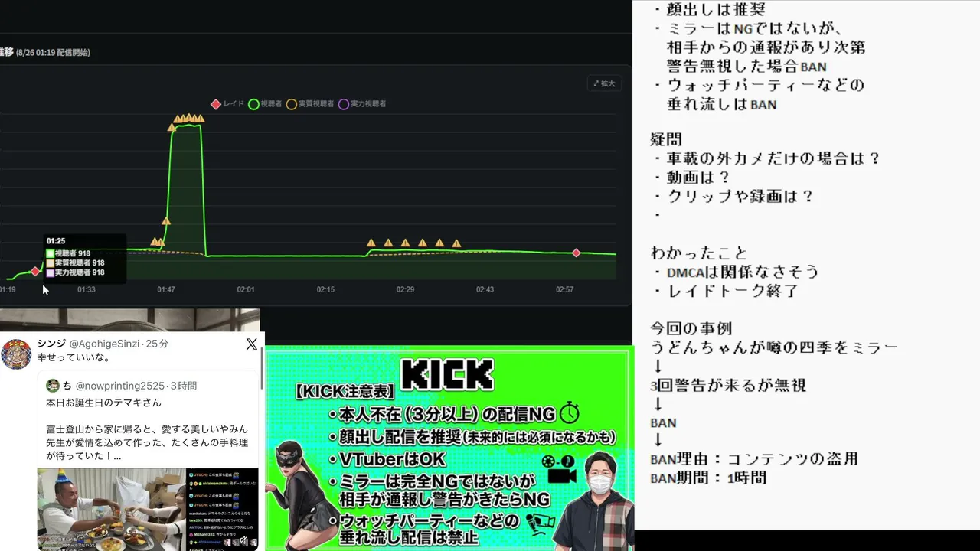Open the birthday party video thumbnail

(148, 510)
